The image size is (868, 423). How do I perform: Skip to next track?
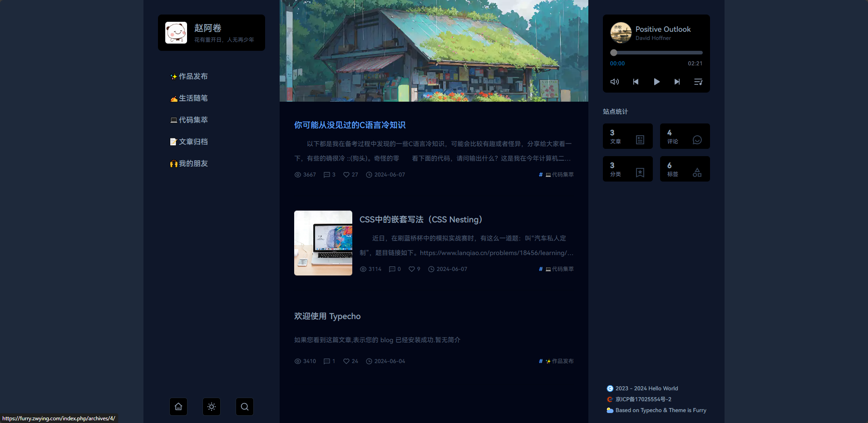(677, 82)
